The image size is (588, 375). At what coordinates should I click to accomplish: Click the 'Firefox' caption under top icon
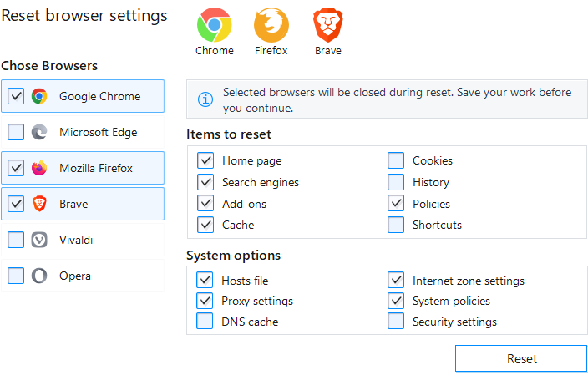pos(271,51)
